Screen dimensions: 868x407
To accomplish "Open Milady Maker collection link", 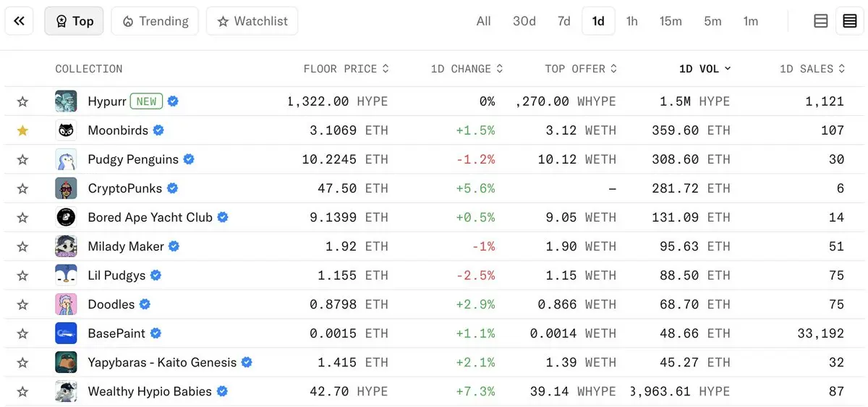I will click(x=126, y=246).
